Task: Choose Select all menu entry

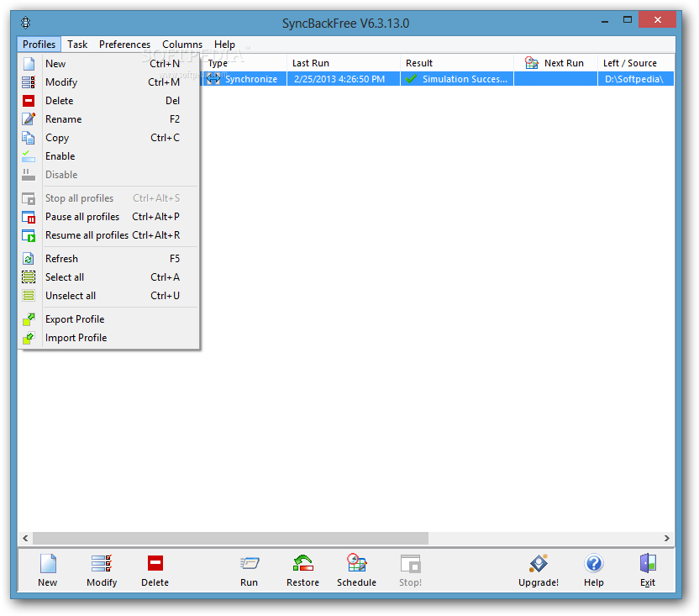Action: pos(109,277)
